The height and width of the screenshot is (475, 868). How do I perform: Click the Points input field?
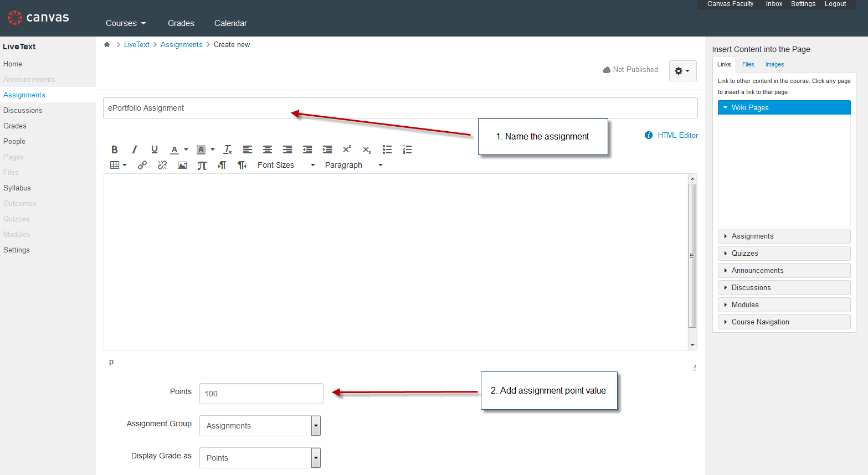[261, 393]
